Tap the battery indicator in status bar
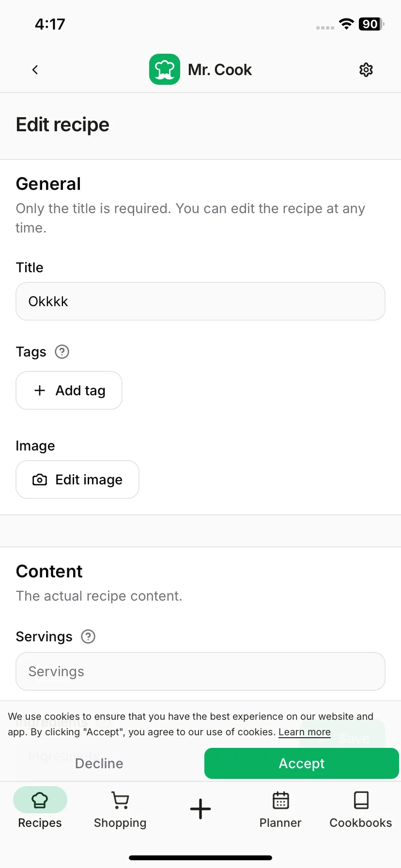This screenshot has width=401, height=868. click(371, 24)
